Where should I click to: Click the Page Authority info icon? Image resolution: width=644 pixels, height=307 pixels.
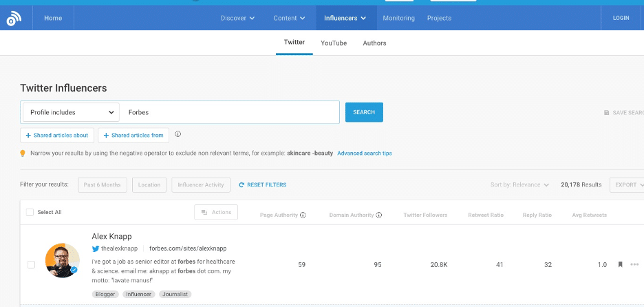[303, 215]
